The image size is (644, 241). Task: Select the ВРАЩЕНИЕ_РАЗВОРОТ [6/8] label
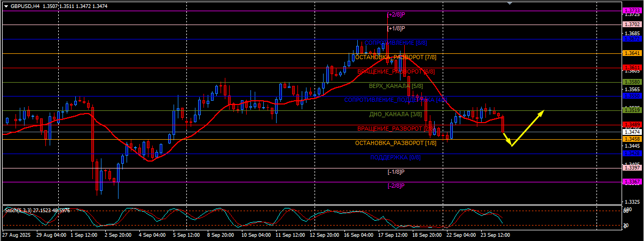(396, 71)
